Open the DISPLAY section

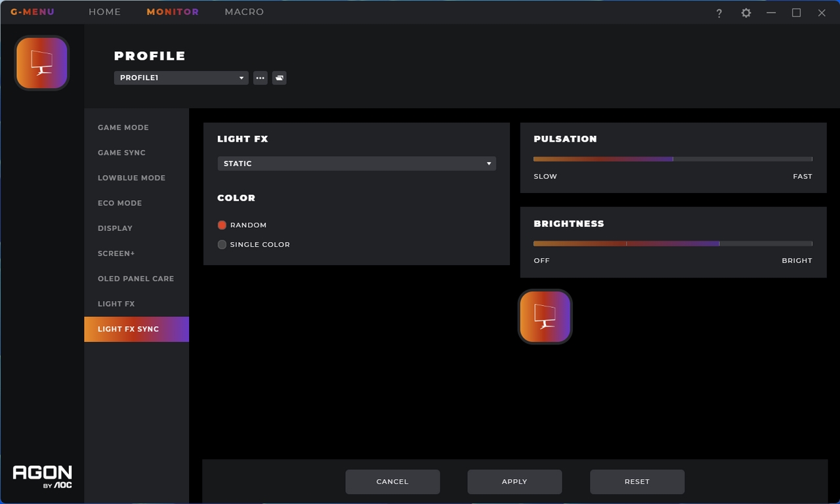(136, 228)
